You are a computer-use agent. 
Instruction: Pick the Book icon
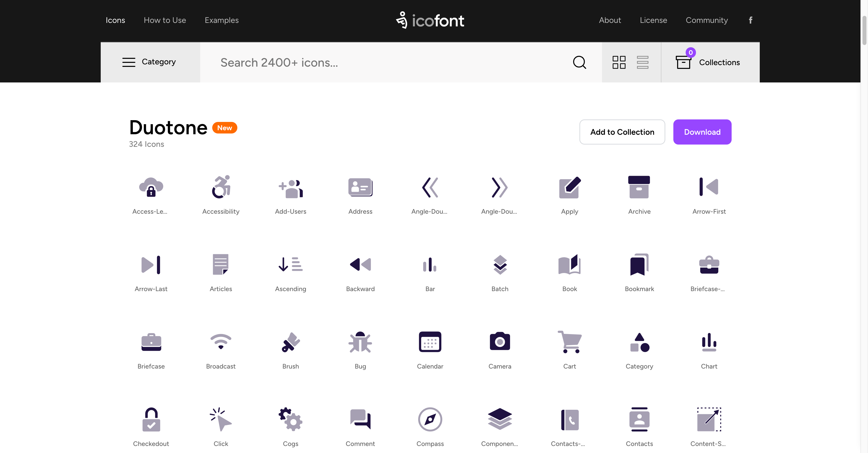tap(569, 264)
